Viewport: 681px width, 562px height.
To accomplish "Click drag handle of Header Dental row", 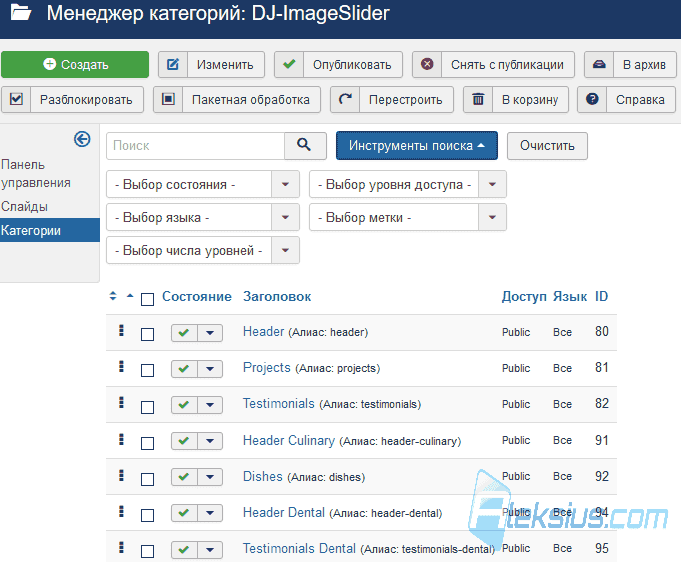I will pyautogui.click(x=122, y=512).
